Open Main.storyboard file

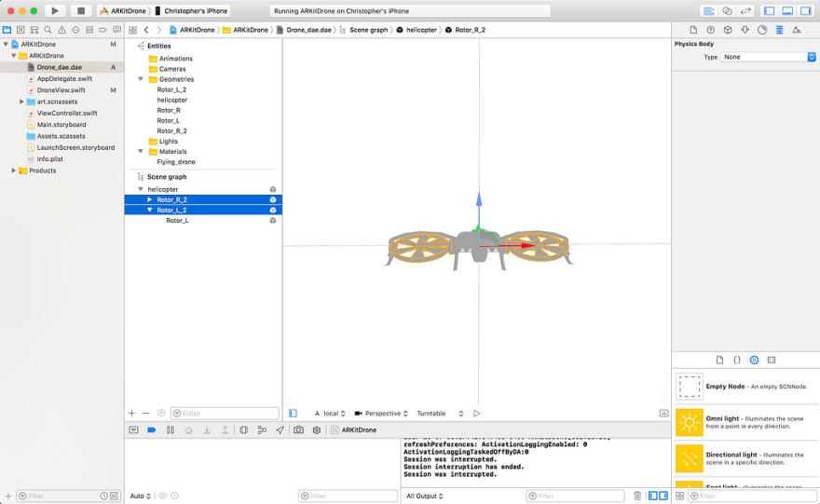[61, 125]
